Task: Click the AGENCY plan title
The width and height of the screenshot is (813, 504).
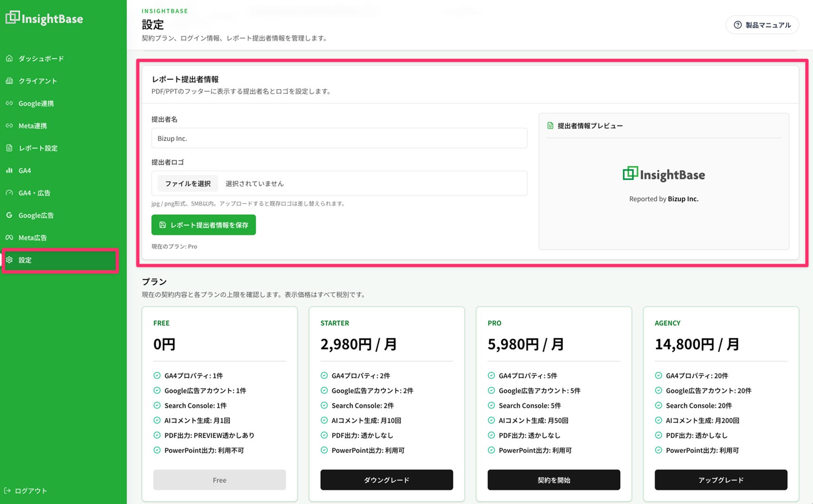Action: 667,323
